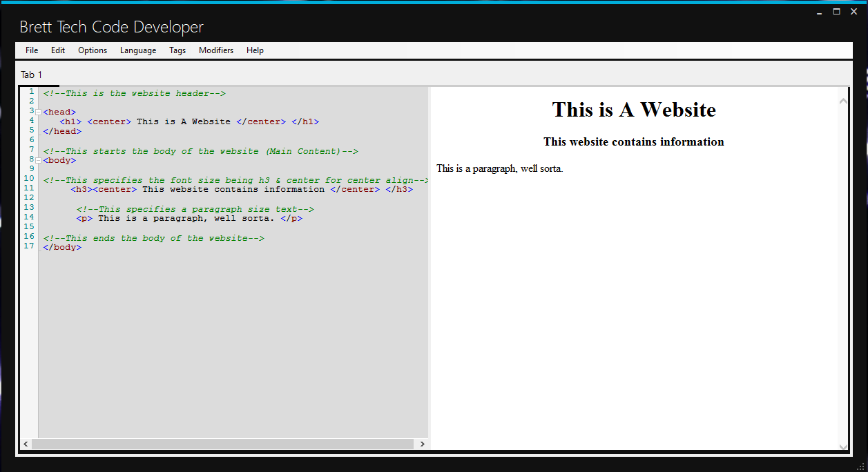Select Tab 1
Viewport: 868px width, 472px height.
tap(31, 75)
